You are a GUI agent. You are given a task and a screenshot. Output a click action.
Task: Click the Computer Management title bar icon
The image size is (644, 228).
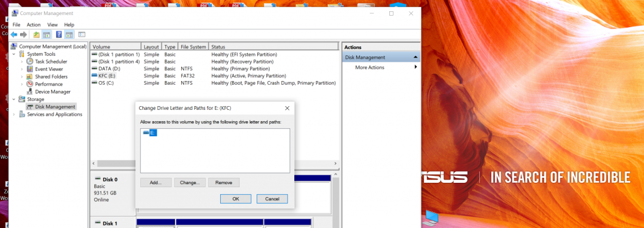click(x=15, y=13)
